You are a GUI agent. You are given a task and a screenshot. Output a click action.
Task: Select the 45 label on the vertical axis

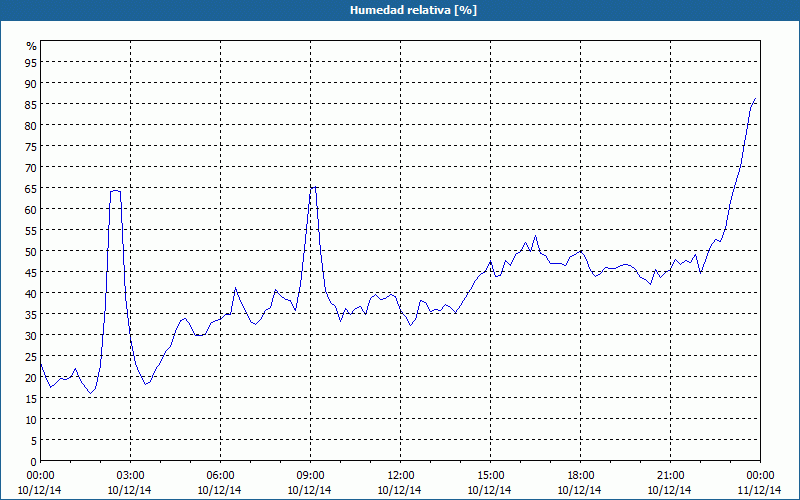tap(32, 272)
